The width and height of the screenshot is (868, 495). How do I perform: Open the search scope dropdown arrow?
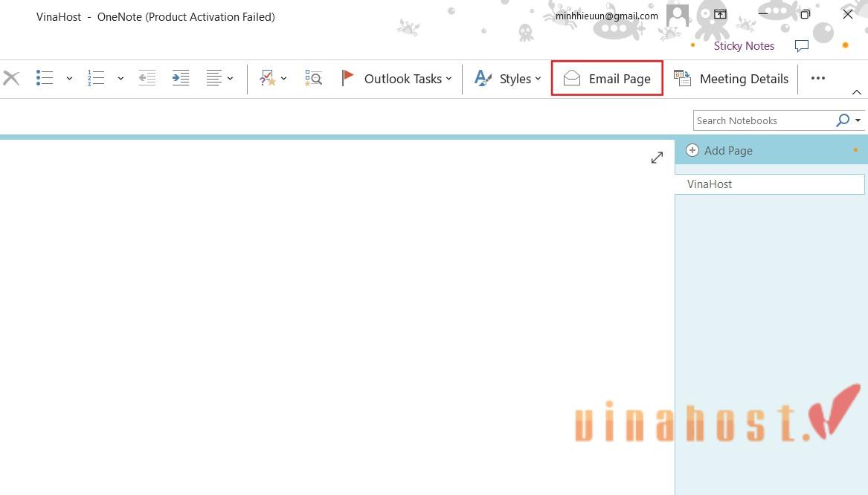pyautogui.click(x=858, y=120)
